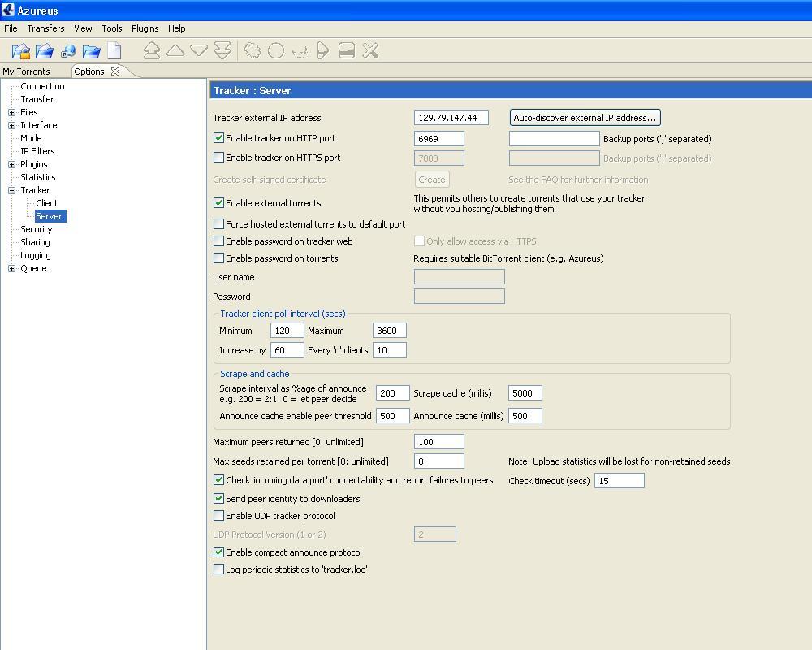Click the remove X toolbar icon
The image size is (812, 650).
point(370,51)
